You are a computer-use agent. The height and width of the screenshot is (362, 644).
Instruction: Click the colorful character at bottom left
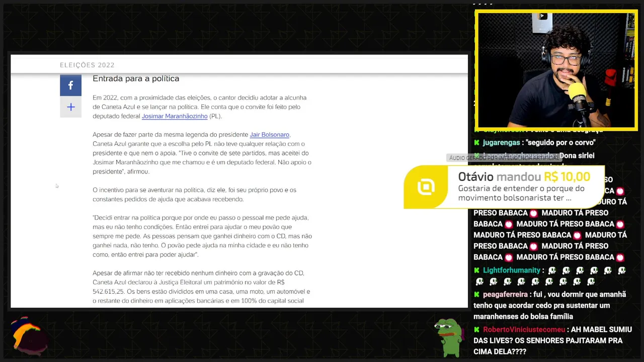pos(29,336)
